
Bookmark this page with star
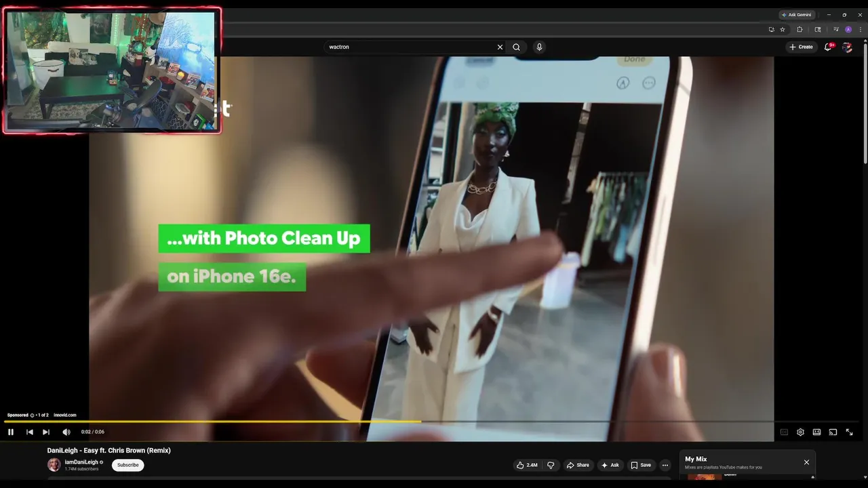(783, 29)
